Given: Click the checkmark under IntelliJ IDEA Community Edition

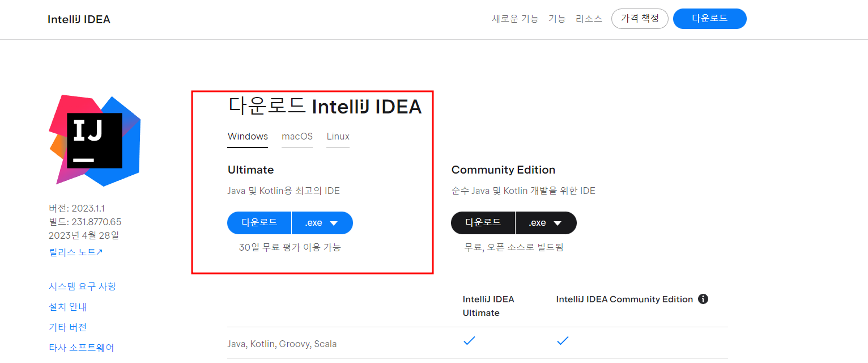Looking at the screenshot, I should [x=563, y=340].
